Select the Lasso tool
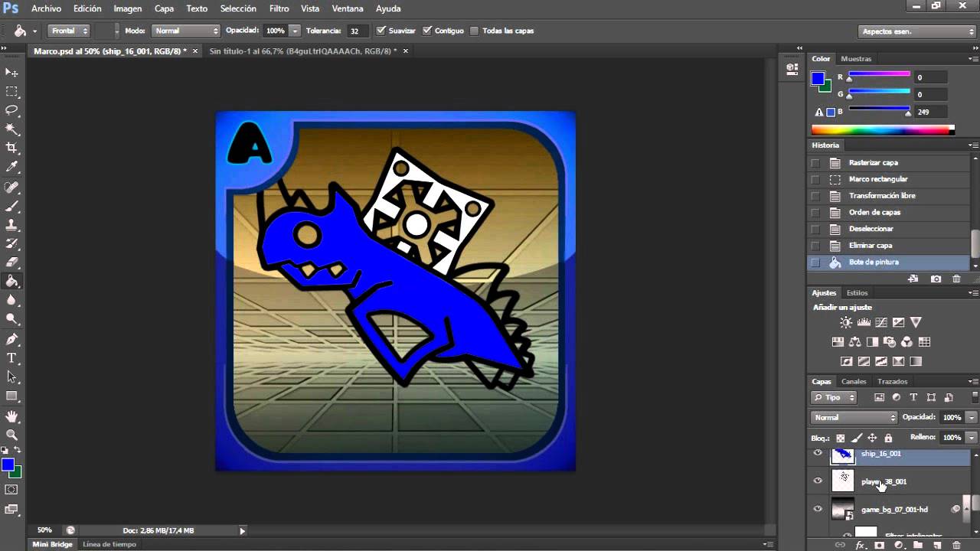This screenshot has width=980, height=551. [x=11, y=110]
